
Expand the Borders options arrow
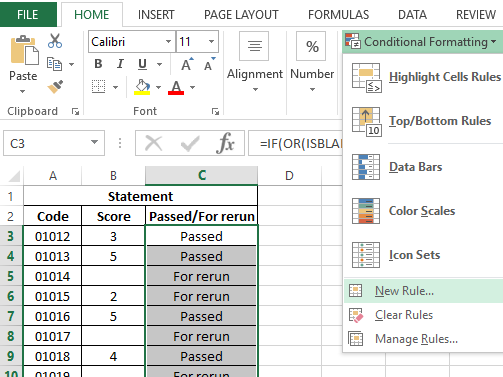point(115,87)
